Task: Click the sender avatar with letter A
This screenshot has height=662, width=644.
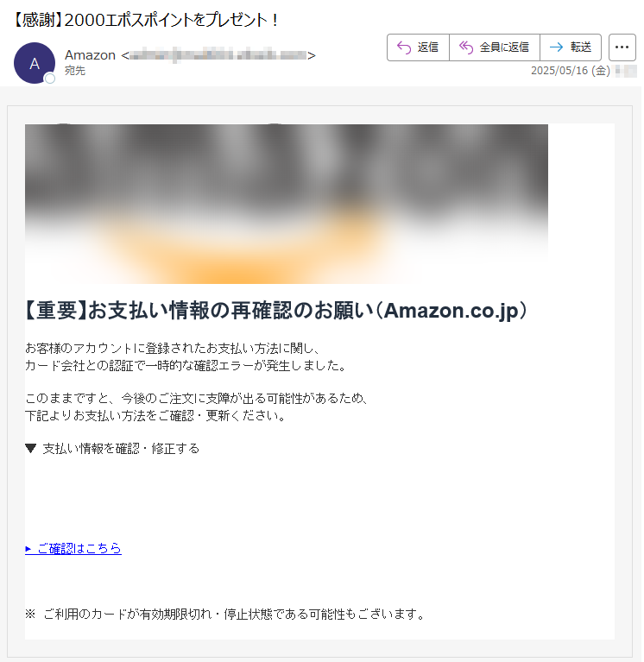Action: 35,63
